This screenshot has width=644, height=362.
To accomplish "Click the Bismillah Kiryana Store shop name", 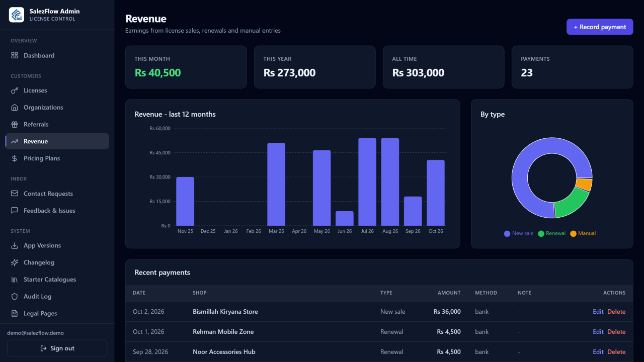I will click(225, 312).
